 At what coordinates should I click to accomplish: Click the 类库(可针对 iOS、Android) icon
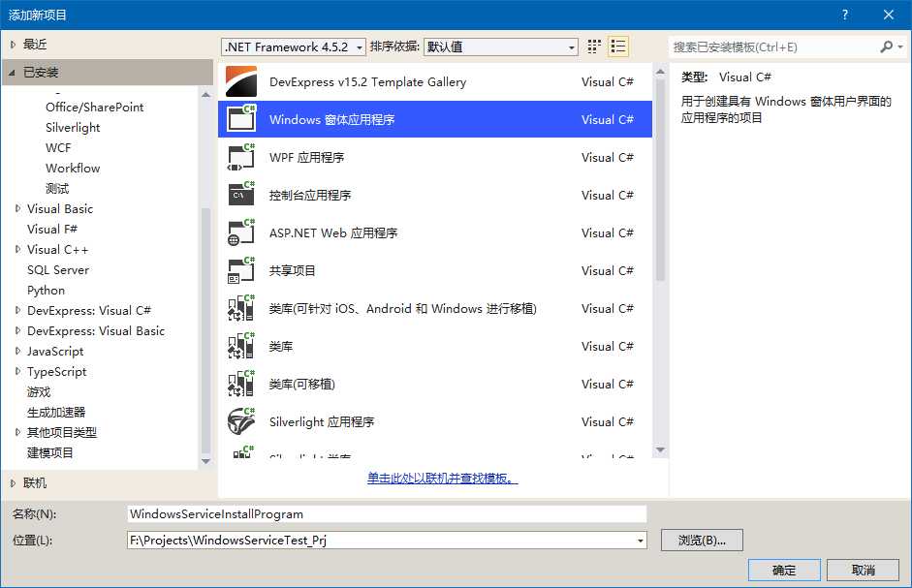click(240, 308)
